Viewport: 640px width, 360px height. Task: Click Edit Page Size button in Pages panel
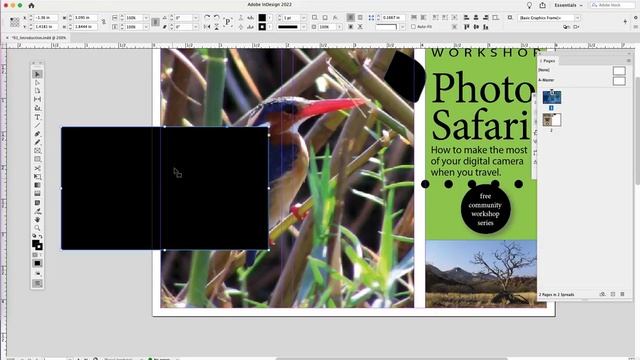pyautogui.click(x=602, y=294)
